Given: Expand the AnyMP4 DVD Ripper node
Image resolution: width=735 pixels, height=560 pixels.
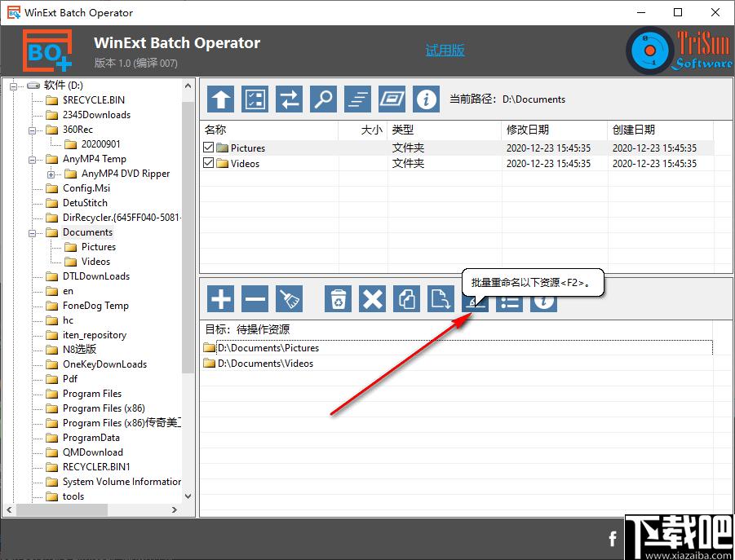Looking at the screenshot, I should 51,174.
